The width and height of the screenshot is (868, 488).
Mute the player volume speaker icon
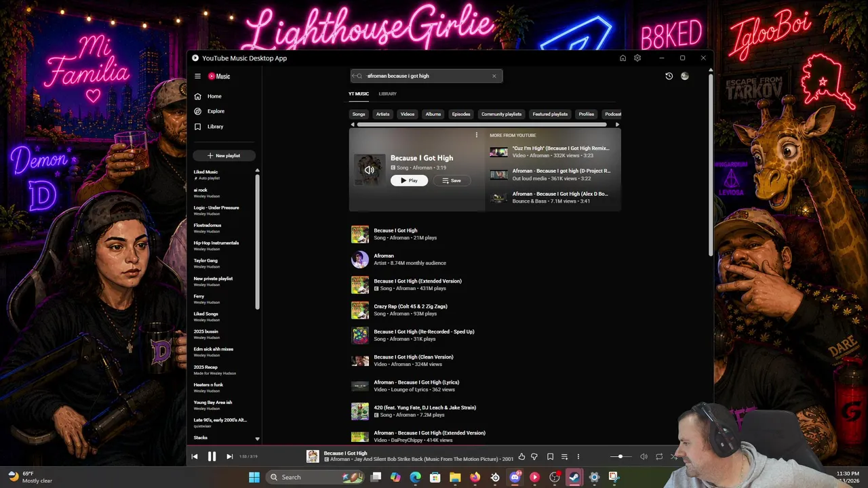[x=644, y=457]
